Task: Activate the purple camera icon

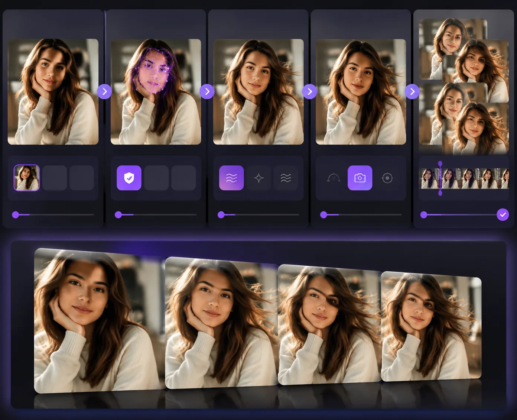Action: click(360, 178)
